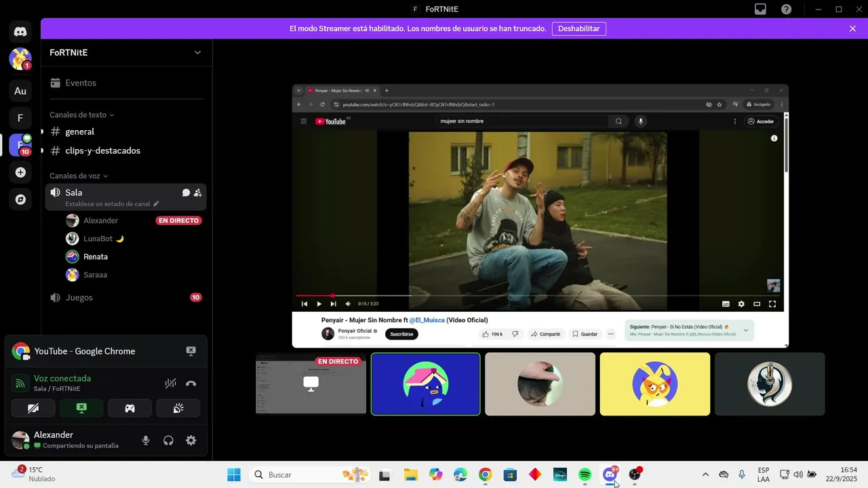This screenshot has height=488, width=868.
Task: Click the Windows Start button
Action: coord(234,474)
